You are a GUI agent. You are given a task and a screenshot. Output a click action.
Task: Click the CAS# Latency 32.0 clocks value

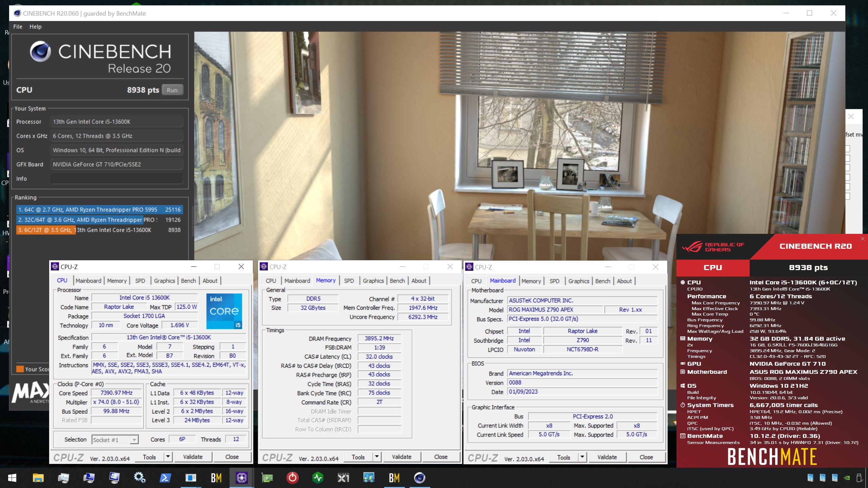(x=379, y=357)
